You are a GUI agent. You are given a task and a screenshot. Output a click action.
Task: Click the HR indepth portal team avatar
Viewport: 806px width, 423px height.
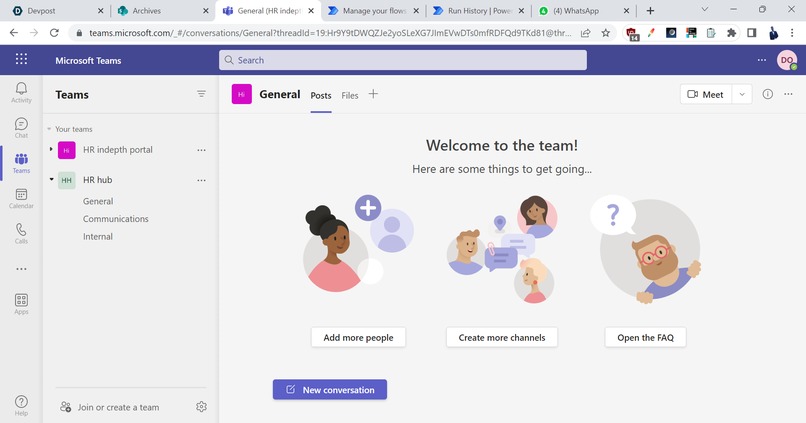point(66,150)
